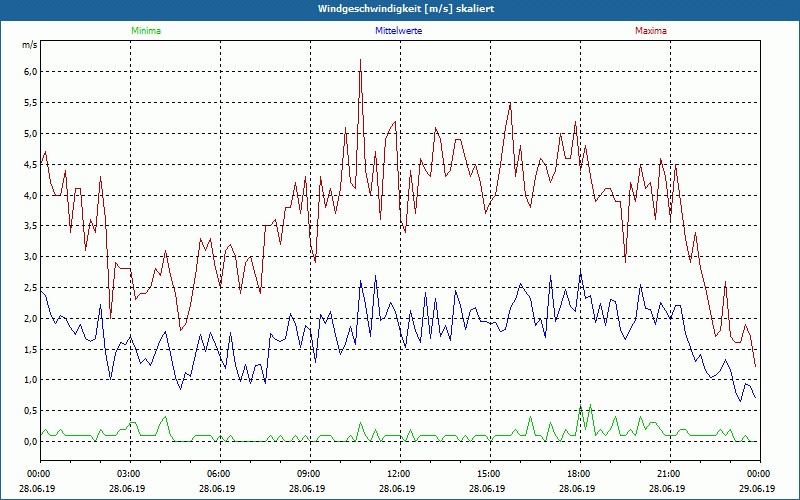Click the 5,0 y-axis value

click(x=31, y=134)
